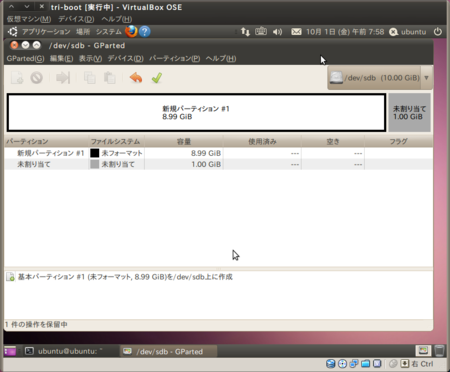Click the keyboard input indicator icon

[x=261, y=31]
